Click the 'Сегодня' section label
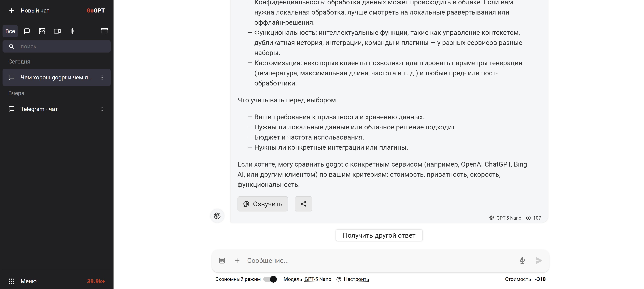Image resolution: width=644 pixels, height=289 pixels. point(19,62)
